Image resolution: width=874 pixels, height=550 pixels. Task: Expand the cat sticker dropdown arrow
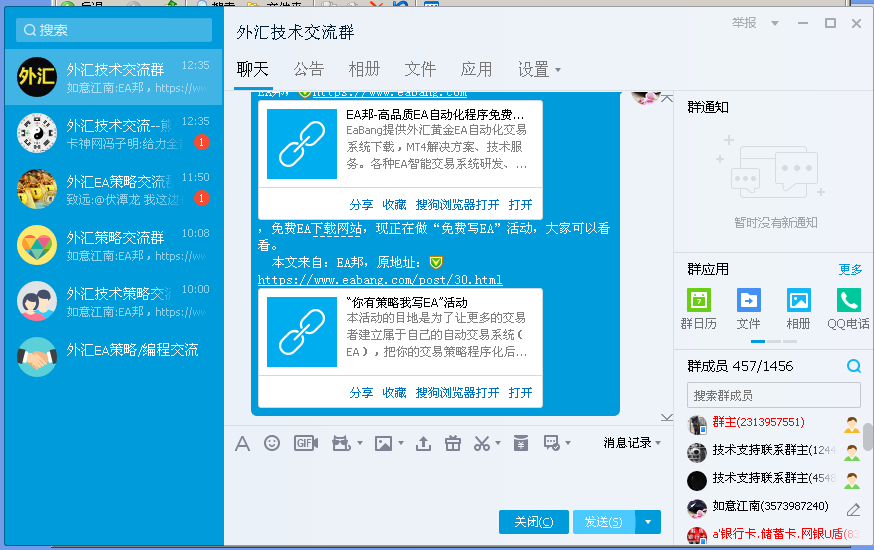(x=360, y=444)
